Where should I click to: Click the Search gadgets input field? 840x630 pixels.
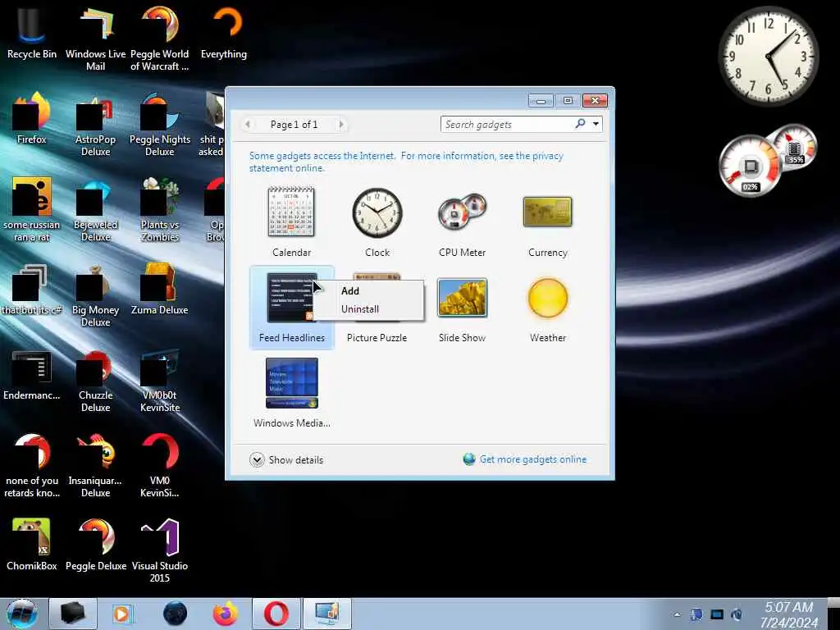pos(507,125)
